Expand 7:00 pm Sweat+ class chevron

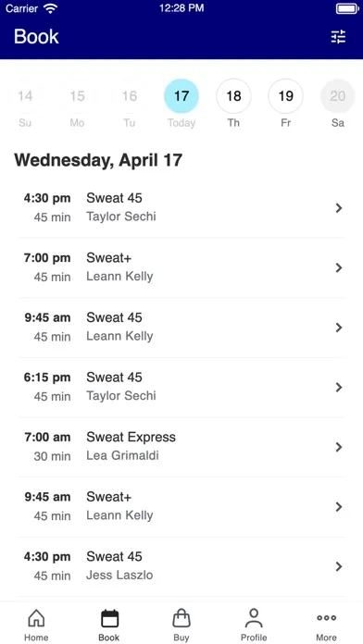[x=339, y=267]
